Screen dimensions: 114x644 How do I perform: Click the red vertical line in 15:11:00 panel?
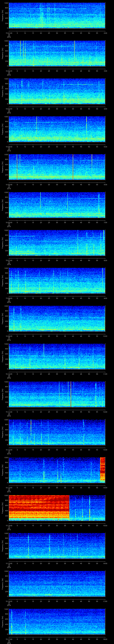click(x=71, y=394)
